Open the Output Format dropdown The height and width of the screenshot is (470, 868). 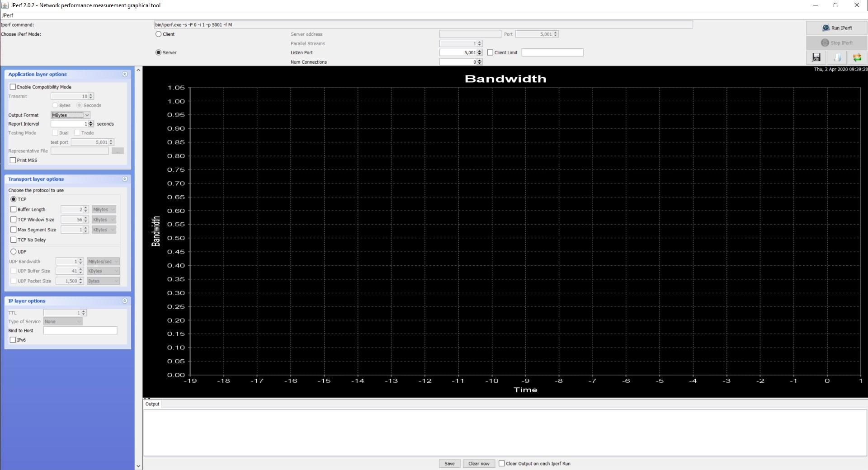click(71, 115)
